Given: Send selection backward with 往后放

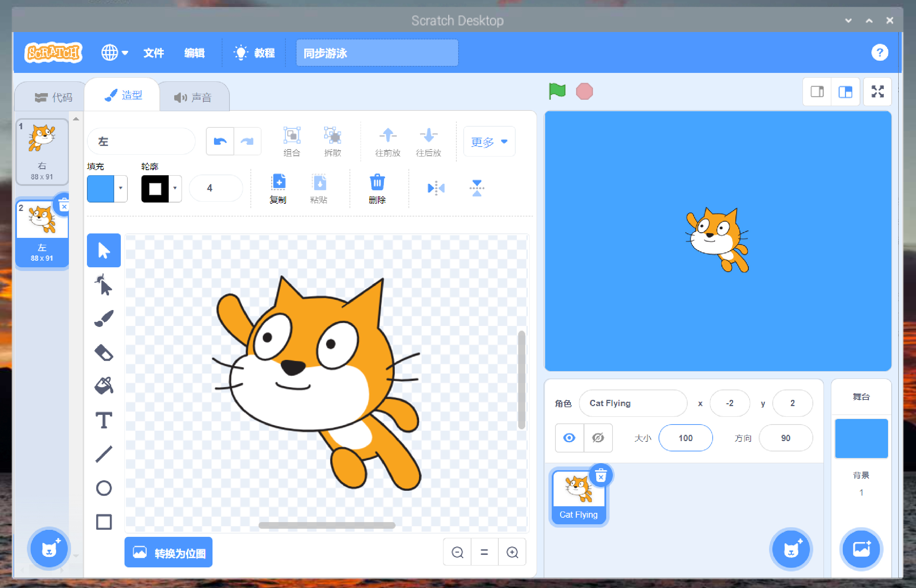Looking at the screenshot, I should coord(428,141).
